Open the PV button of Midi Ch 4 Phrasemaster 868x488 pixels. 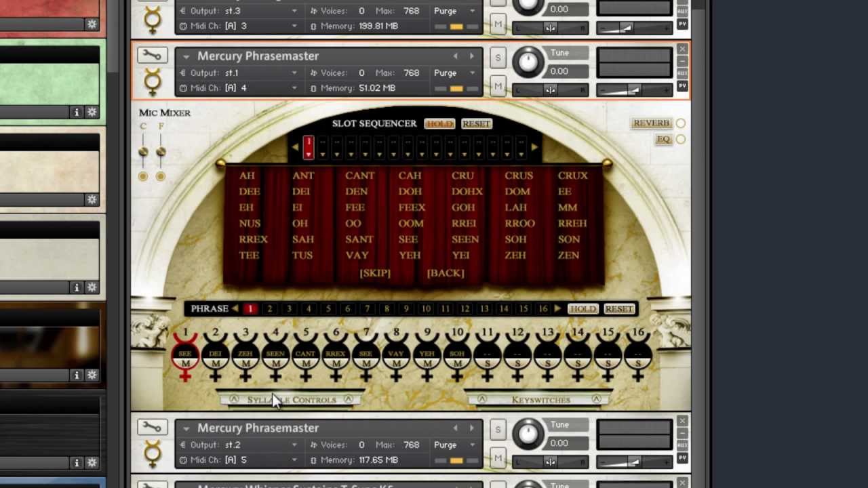pos(682,86)
